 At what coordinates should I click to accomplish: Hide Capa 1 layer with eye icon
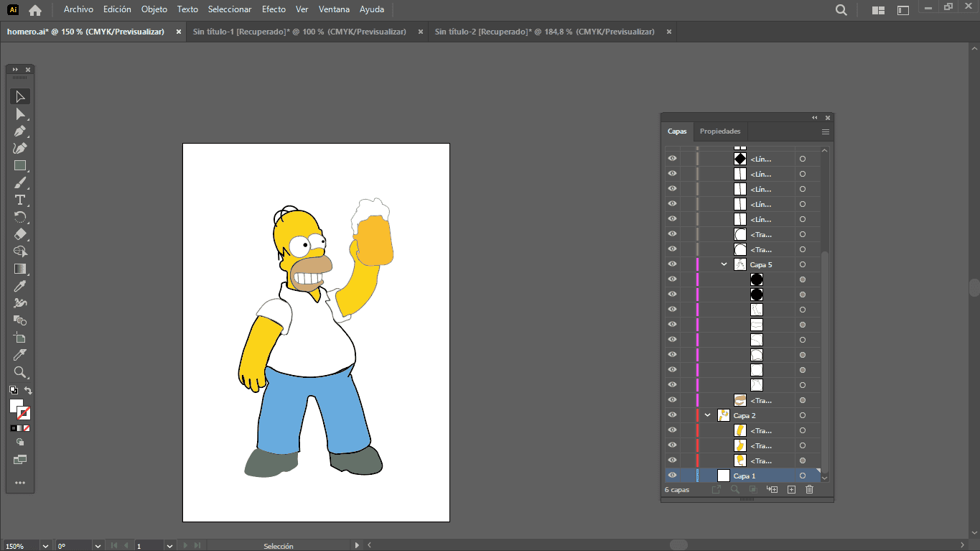click(672, 476)
